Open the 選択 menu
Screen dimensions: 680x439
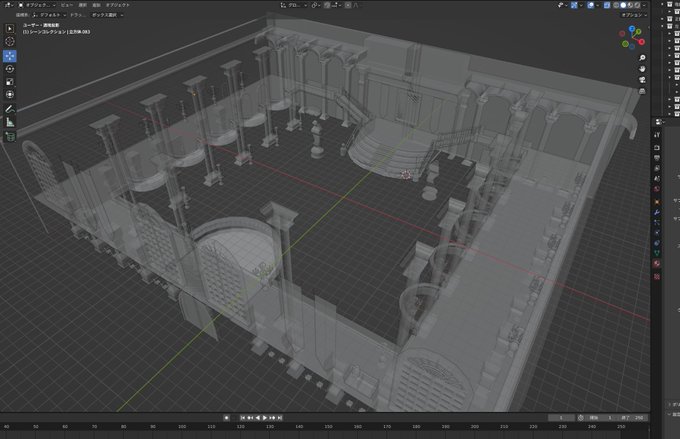click(x=82, y=5)
